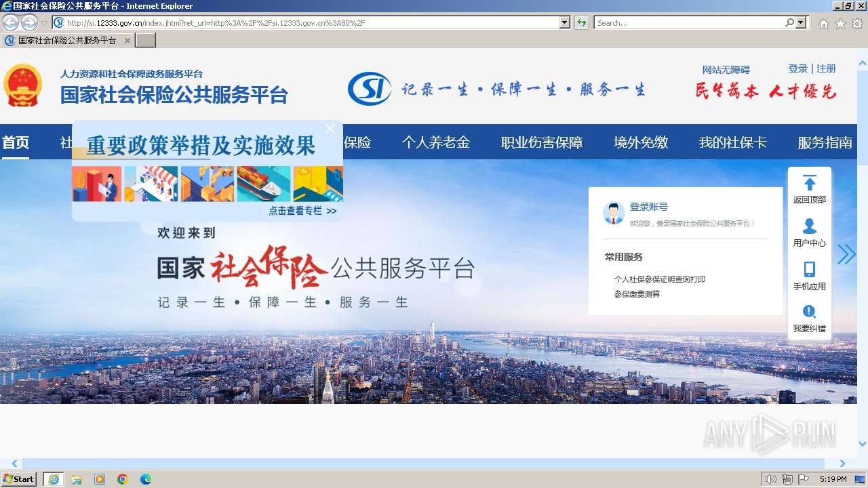Open the recent pages dropdown arrow
The width and height of the screenshot is (868, 488).
tap(44, 23)
